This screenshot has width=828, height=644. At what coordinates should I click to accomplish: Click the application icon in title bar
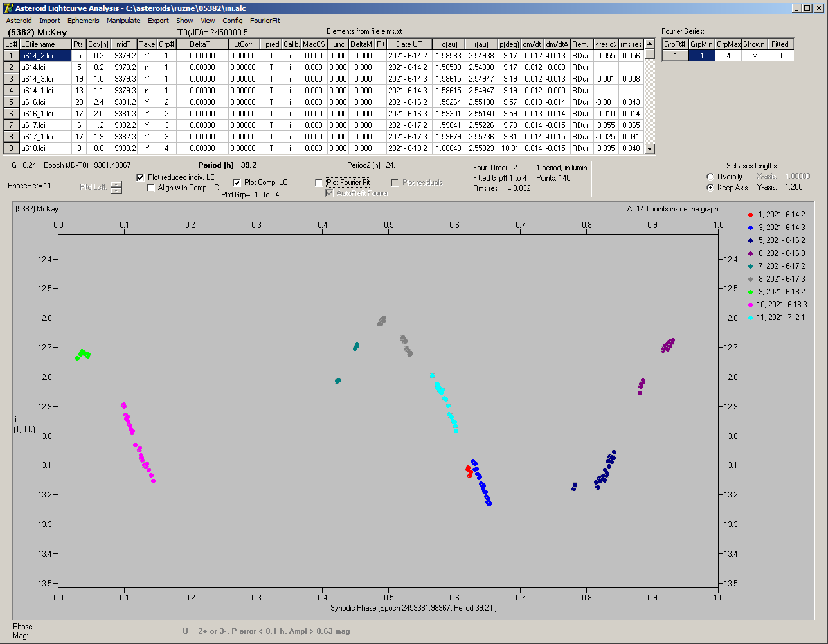[x=8, y=8]
